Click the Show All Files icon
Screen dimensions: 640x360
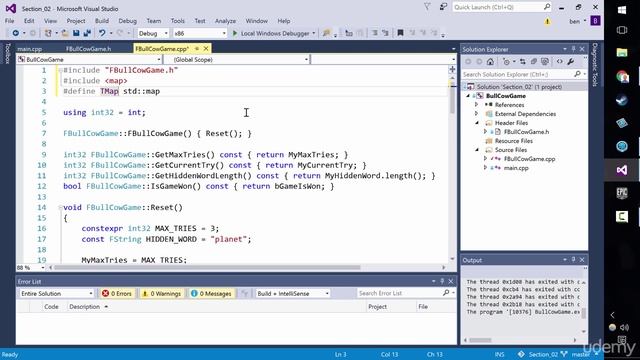545,62
